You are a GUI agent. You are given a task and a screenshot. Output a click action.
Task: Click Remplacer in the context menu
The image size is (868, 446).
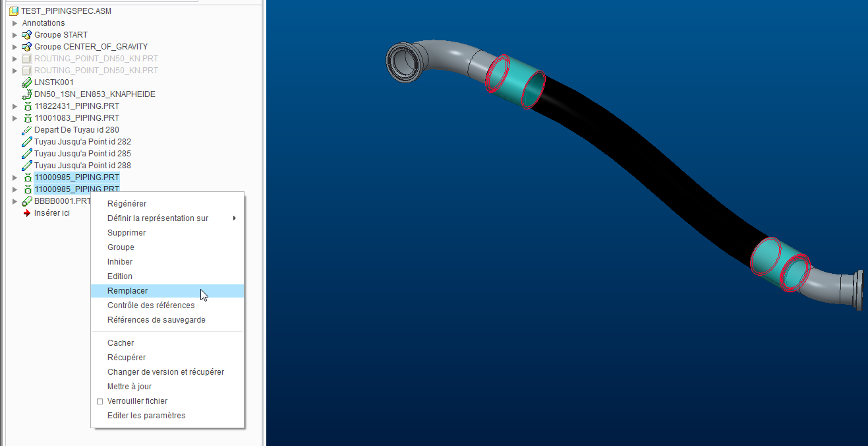[x=167, y=291]
